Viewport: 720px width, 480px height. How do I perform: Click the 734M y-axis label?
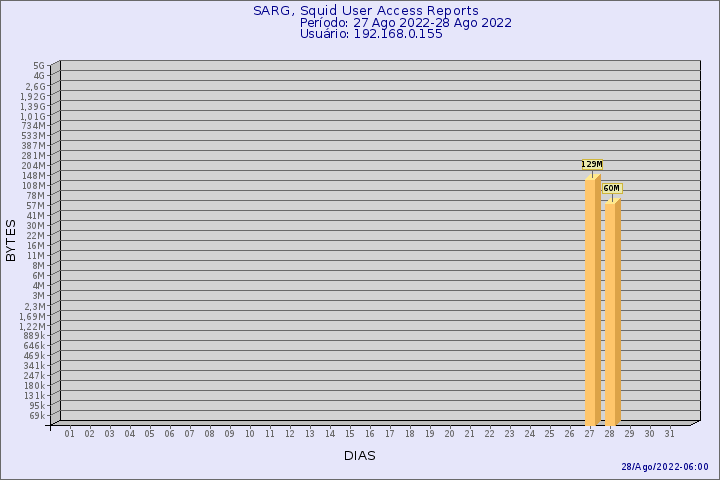34,126
